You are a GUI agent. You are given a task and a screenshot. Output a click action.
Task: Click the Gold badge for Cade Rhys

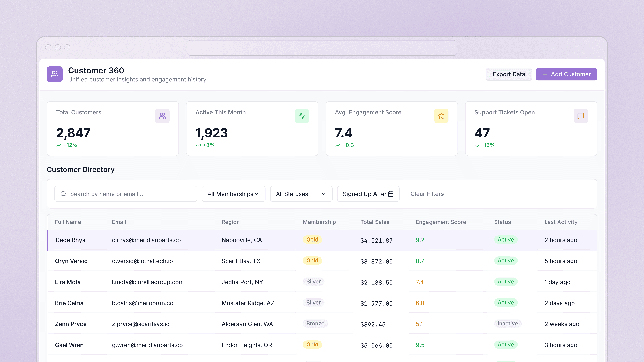click(x=312, y=240)
